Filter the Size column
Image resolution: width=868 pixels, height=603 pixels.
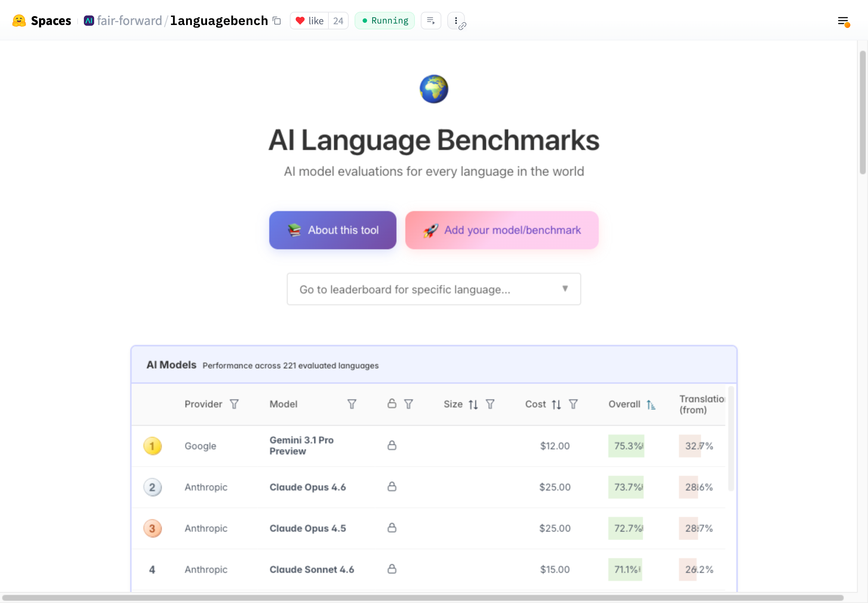tap(490, 404)
